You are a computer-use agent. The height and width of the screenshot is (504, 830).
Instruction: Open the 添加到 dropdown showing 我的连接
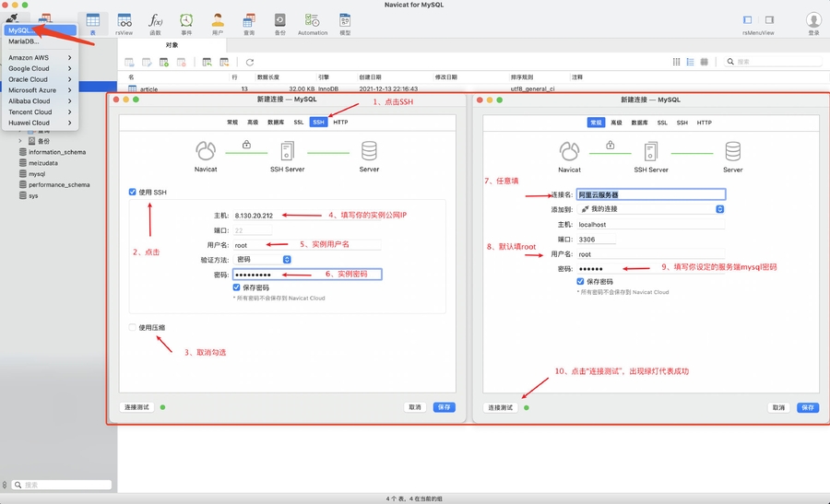pos(650,209)
